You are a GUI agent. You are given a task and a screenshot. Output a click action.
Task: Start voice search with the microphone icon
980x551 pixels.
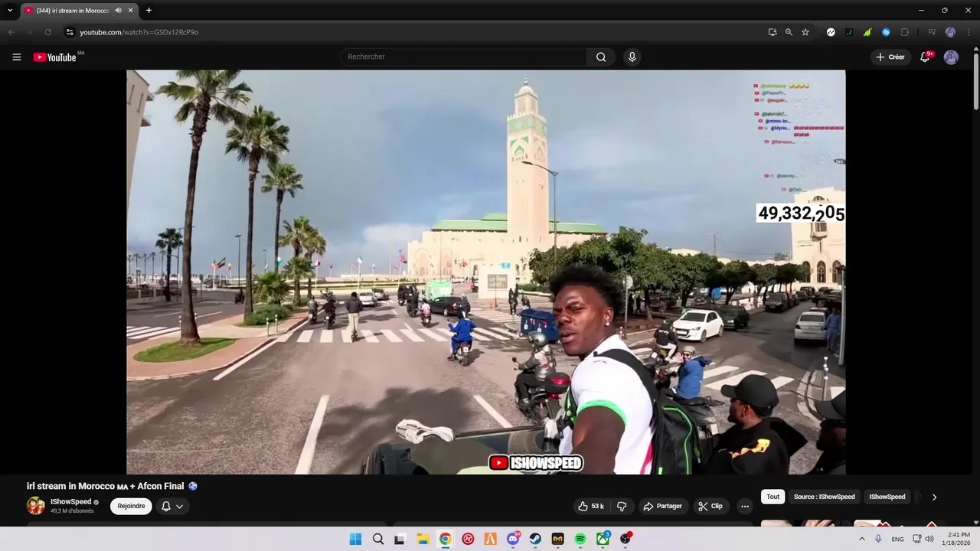(x=632, y=57)
